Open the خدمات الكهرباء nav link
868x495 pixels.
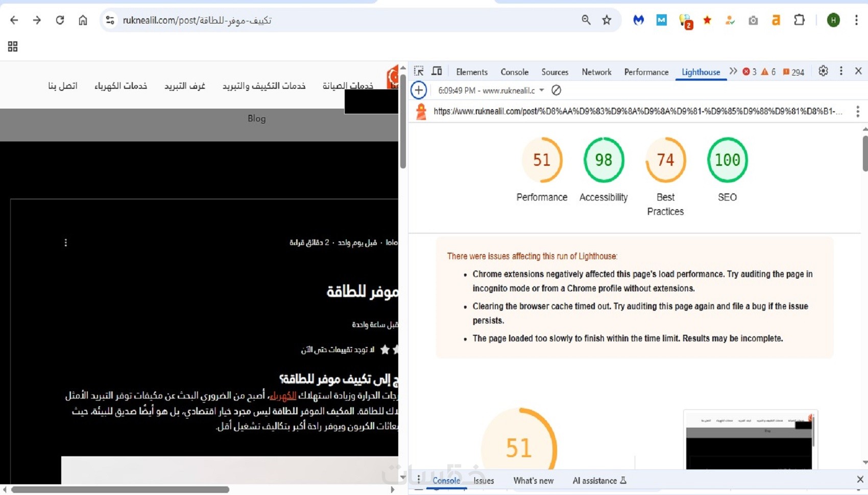point(120,86)
